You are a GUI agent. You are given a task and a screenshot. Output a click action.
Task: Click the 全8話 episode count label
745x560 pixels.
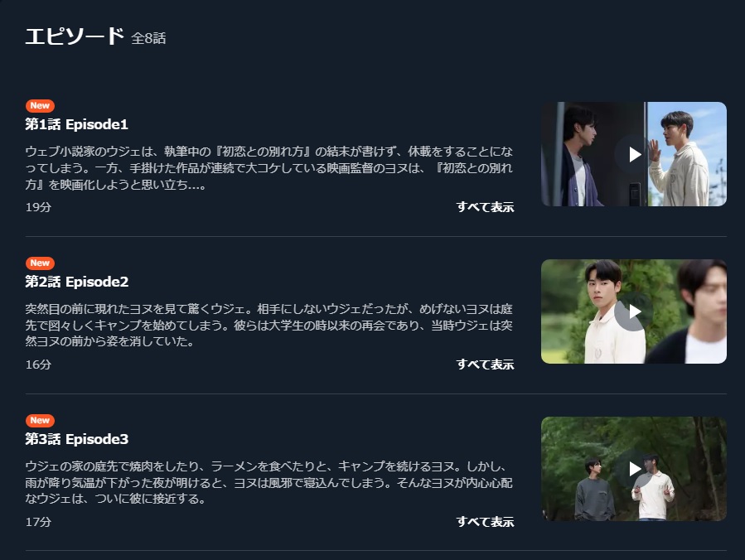pyautogui.click(x=148, y=38)
